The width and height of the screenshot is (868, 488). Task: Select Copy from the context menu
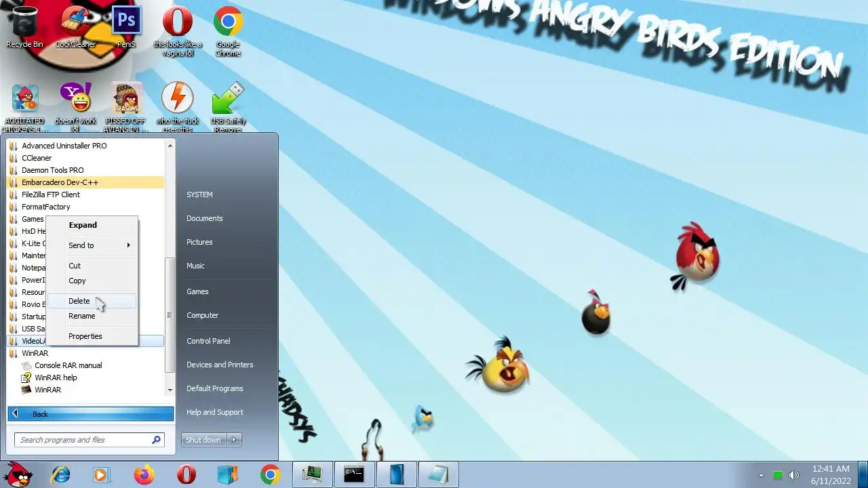coord(92,281)
